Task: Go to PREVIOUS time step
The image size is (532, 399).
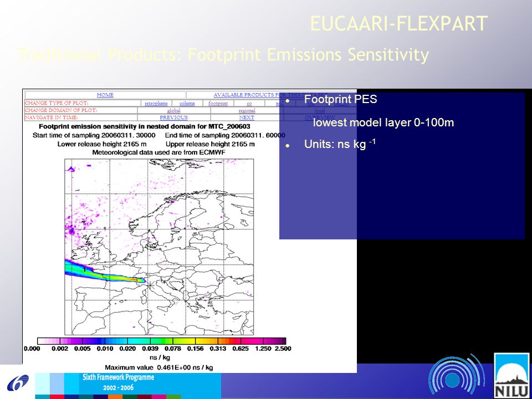Action: [173, 117]
